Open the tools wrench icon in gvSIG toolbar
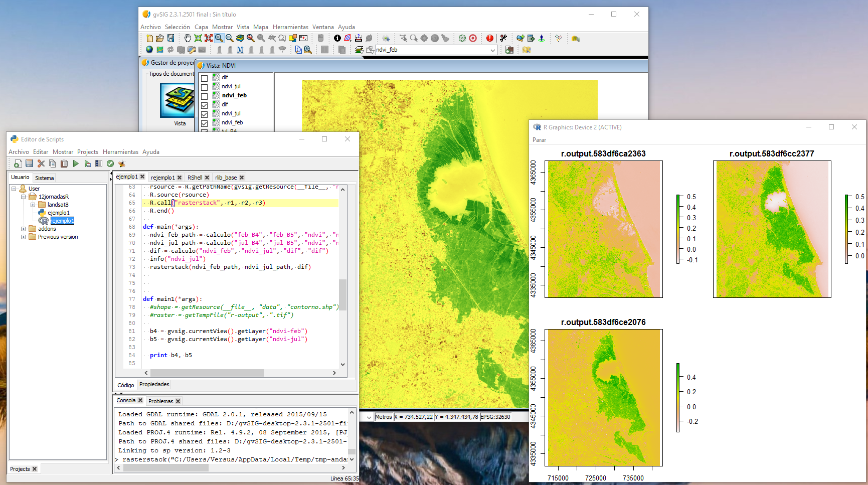 coord(503,38)
